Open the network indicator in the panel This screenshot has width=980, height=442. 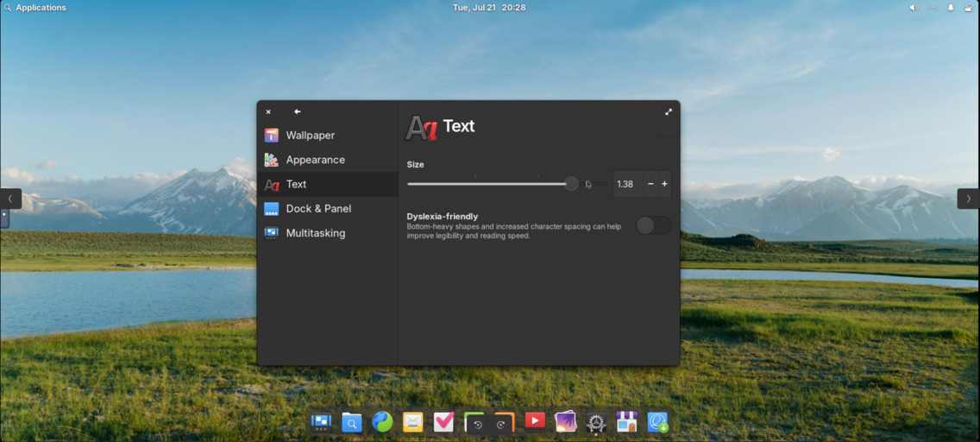pyautogui.click(x=933, y=8)
